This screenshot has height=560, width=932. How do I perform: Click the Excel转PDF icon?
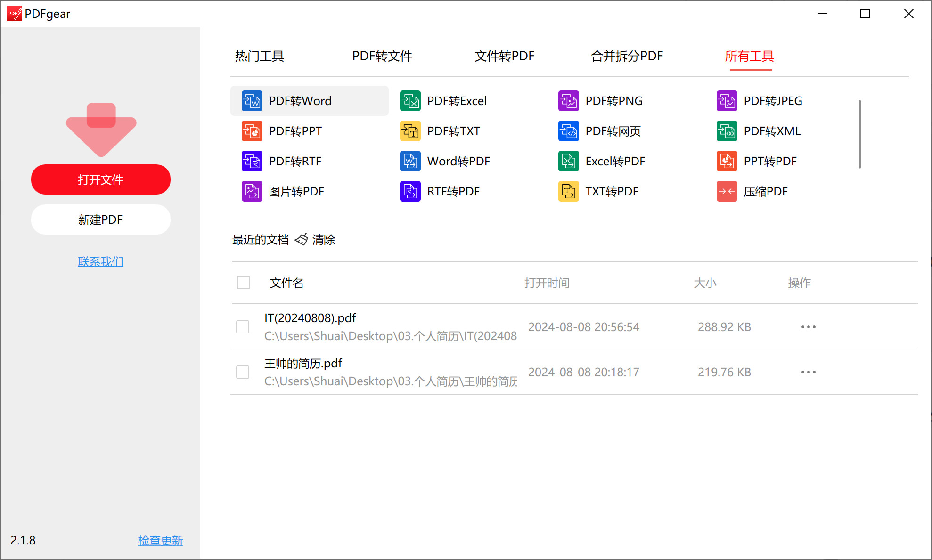pos(568,161)
